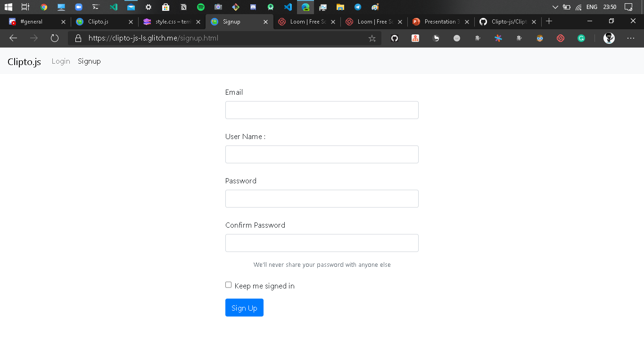Image resolution: width=644 pixels, height=362 pixels.
Task: Open the Windows Start menu
Action: coord(8,7)
